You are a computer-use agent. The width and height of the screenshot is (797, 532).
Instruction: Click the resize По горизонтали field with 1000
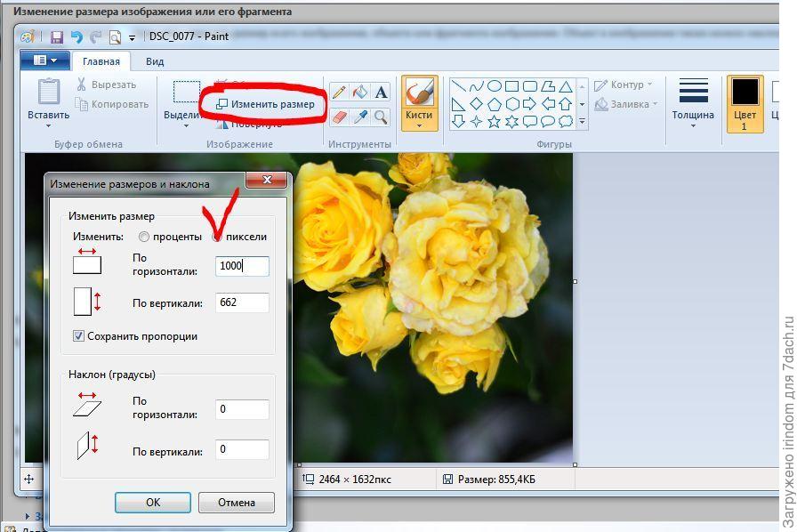point(242,266)
